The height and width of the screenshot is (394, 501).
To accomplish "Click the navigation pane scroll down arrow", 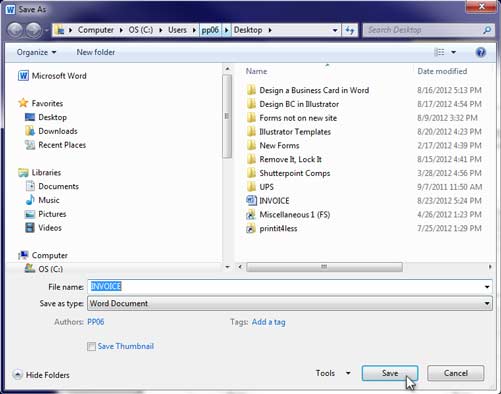I will point(227,267).
